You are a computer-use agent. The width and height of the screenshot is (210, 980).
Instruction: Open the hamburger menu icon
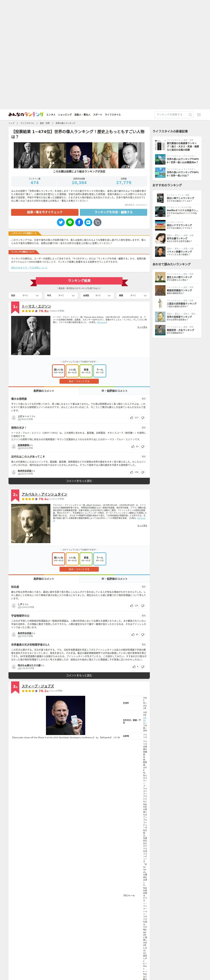[x=199, y=114]
